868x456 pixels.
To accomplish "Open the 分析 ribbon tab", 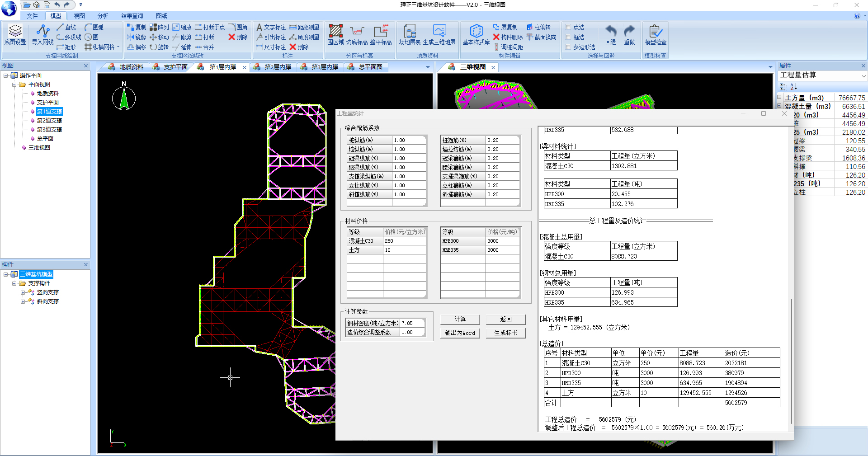I will pyautogui.click(x=103, y=16).
